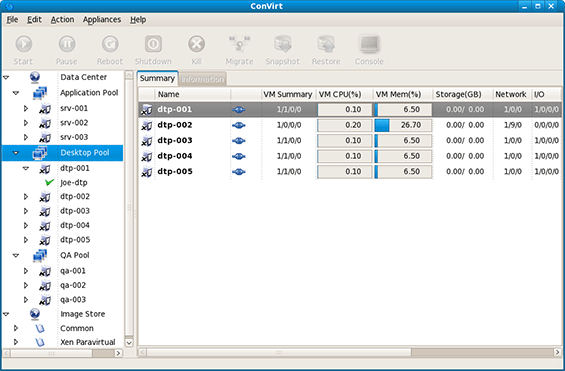Open the Action menu
Image resolution: width=565 pixels, height=371 pixels.
pyautogui.click(x=62, y=19)
